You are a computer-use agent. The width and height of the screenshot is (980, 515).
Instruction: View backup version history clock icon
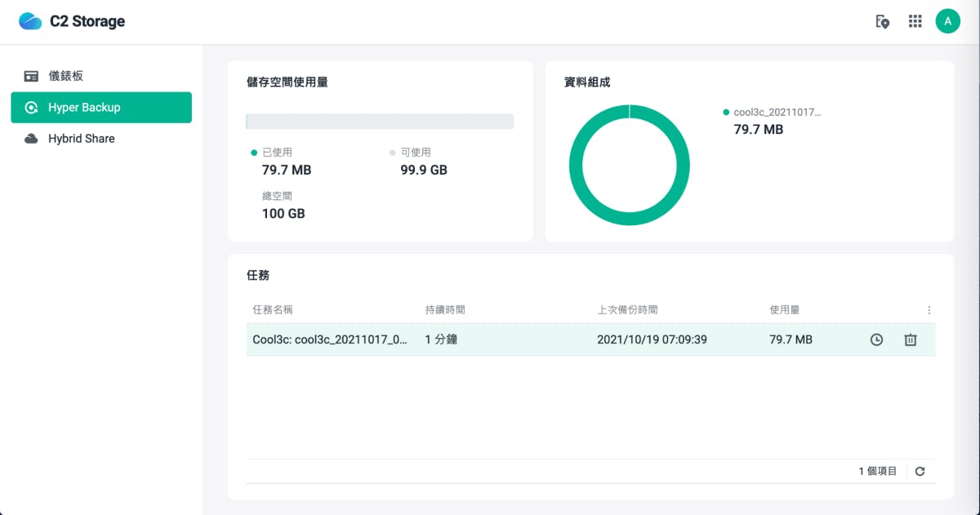tap(876, 340)
